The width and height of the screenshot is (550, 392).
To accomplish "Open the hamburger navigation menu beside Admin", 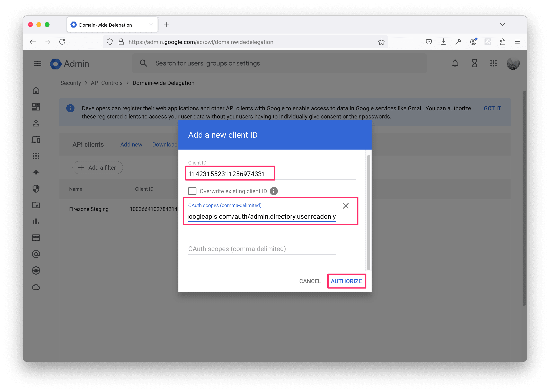I will 37,63.
